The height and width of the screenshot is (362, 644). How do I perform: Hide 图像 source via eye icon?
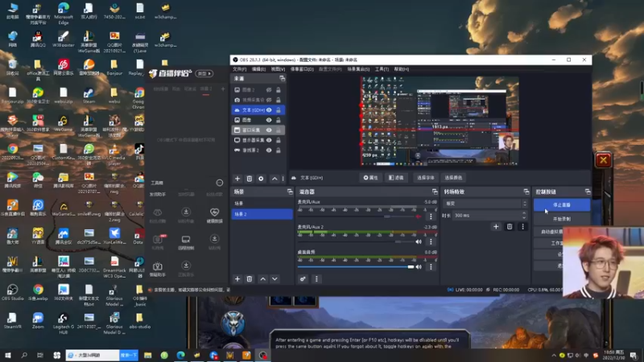[269, 120]
